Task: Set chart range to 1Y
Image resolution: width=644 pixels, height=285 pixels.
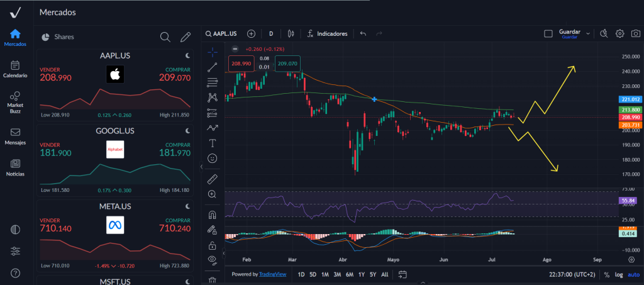Action: coord(362,274)
